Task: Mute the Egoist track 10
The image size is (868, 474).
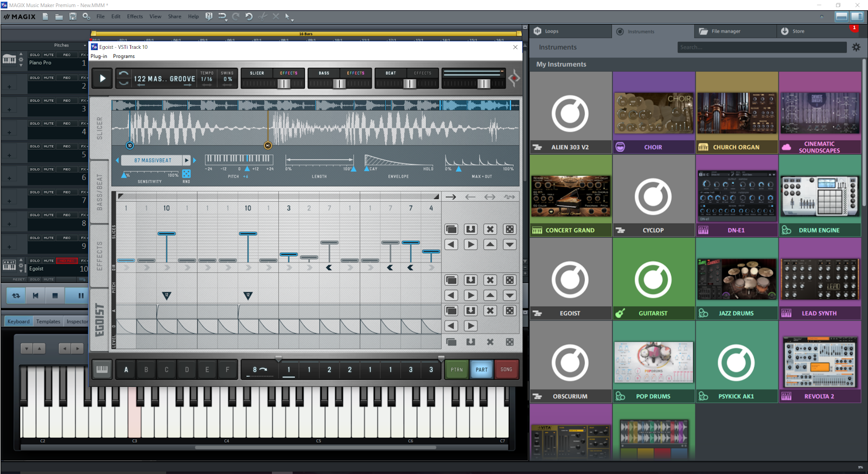Action: click(49, 261)
